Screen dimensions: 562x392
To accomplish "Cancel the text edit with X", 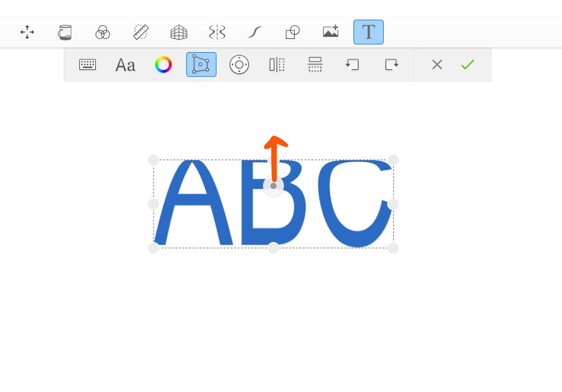I will [x=437, y=64].
